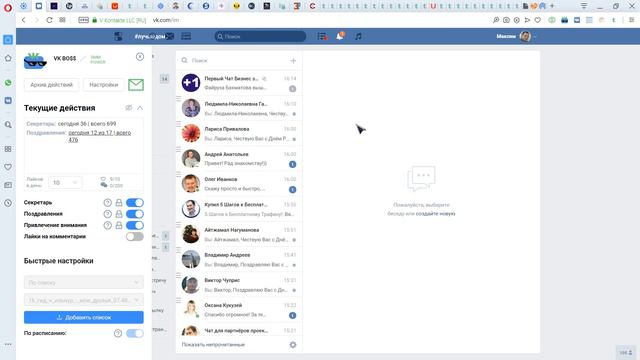This screenshot has width=640, height=360.
Task: Open the VK music player icon
Action: 358,36
